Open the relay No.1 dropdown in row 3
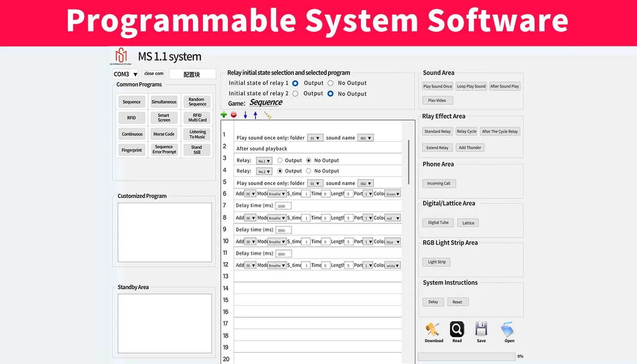Viewport: 637px width, 364px height. [264, 161]
